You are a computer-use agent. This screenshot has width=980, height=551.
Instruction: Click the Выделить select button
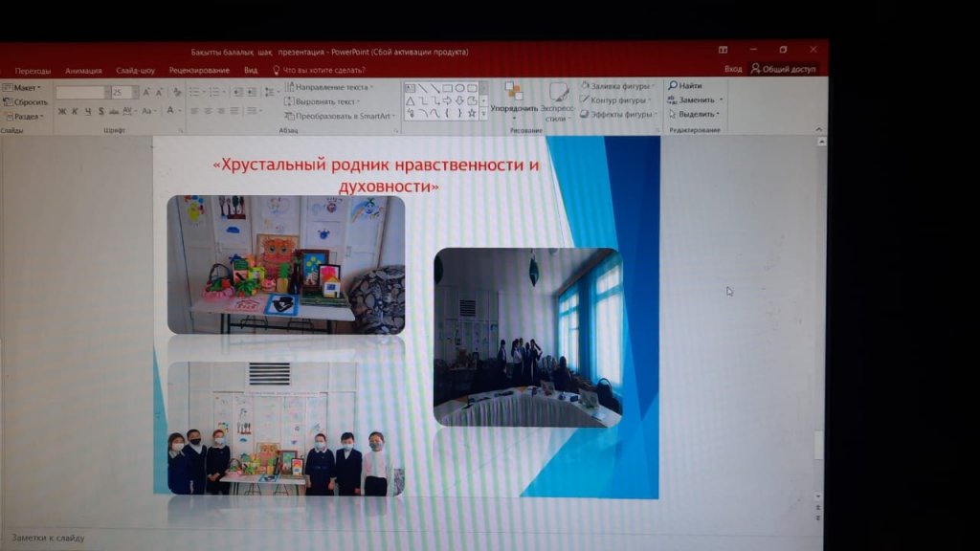click(695, 115)
